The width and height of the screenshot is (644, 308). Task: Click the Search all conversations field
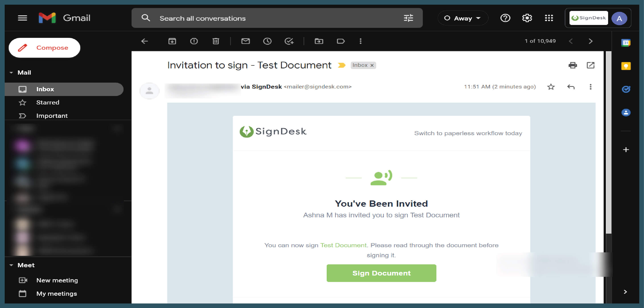[x=250, y=18]
